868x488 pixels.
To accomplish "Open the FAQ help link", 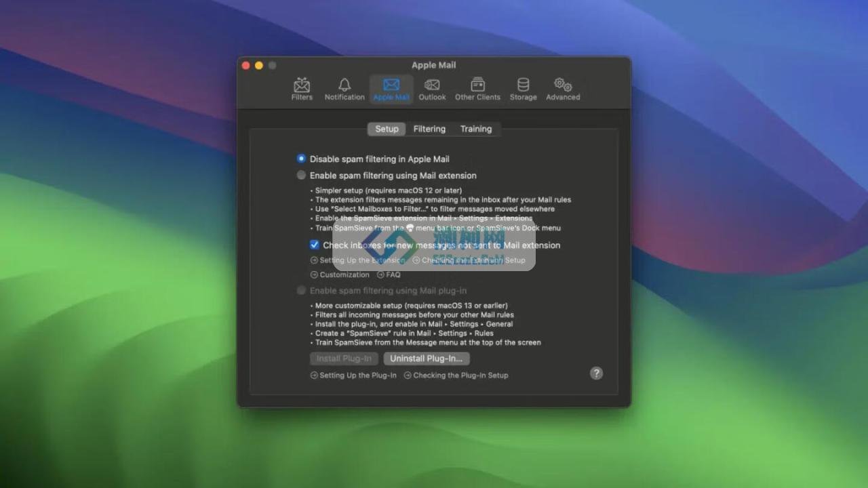I will 389,274.
